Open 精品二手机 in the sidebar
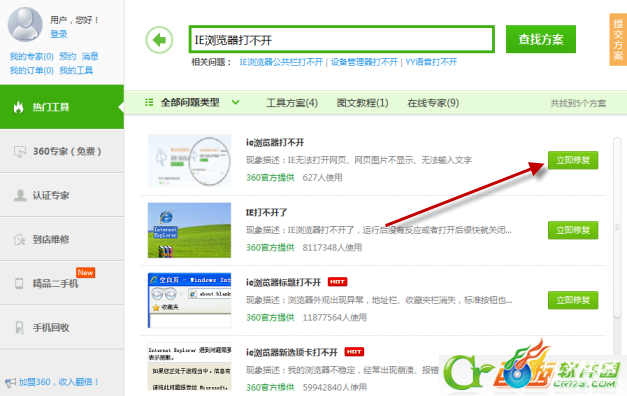Image resolution: width=627 pixels, height=396 pixels. (62, 283)
